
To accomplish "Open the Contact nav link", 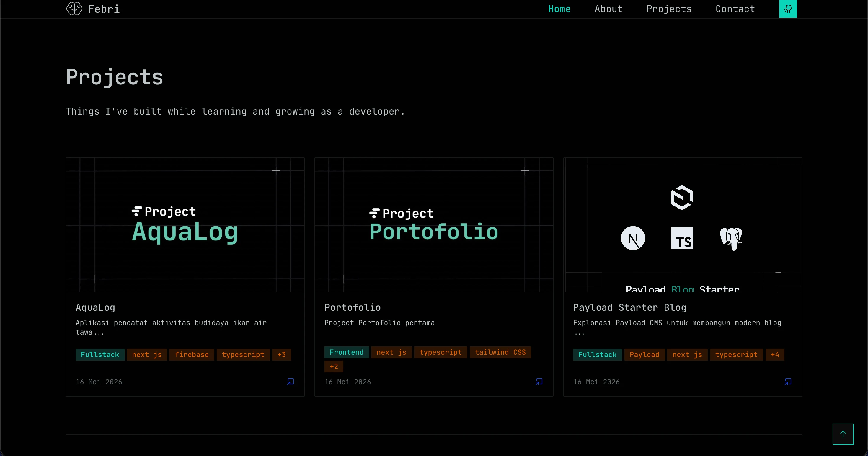I will point(735,9).
